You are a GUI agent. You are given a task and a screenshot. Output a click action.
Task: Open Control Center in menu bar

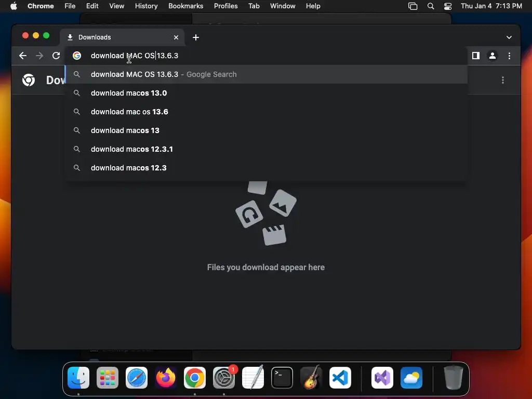[448, 6]
